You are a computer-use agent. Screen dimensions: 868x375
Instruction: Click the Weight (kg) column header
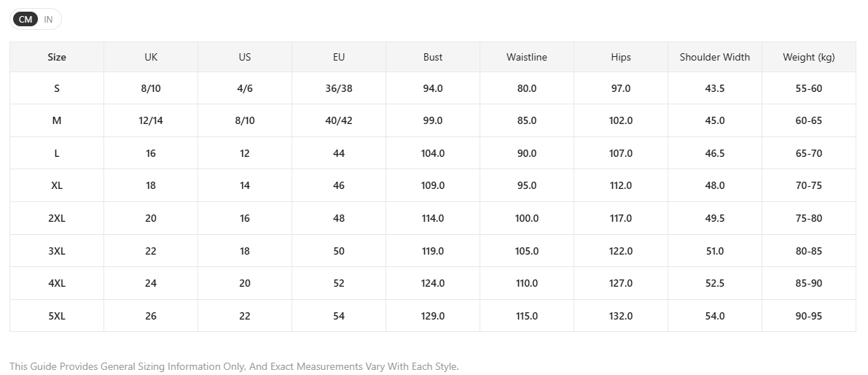point(809,57)
